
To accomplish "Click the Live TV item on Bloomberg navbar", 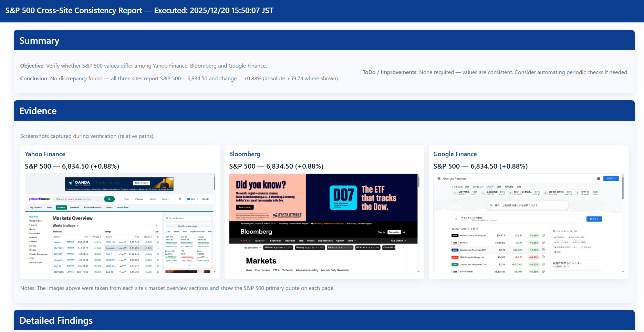I will tap(246, 241).
